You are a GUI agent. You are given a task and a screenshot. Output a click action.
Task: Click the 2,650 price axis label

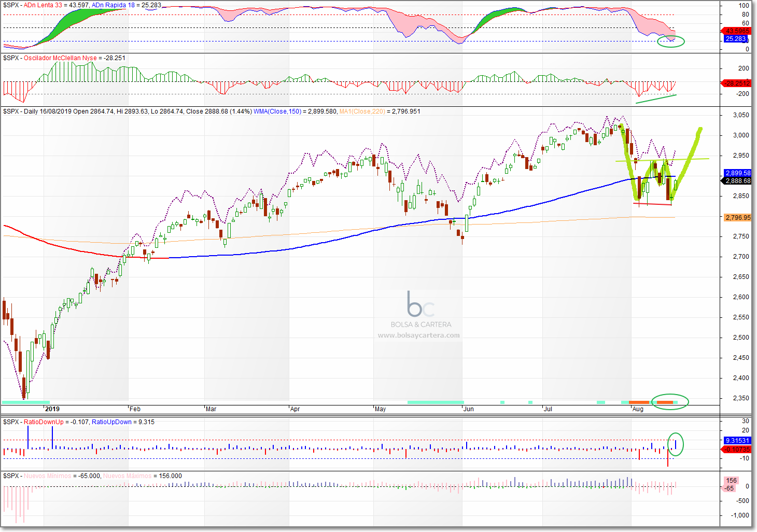point(740,277)
